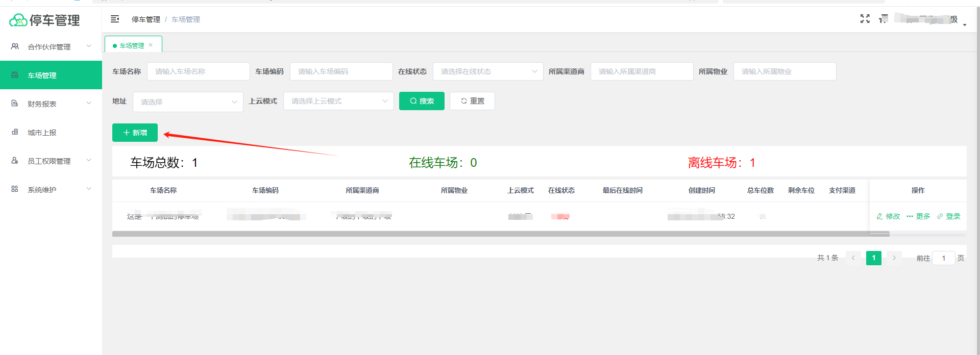
Task: Click the pencil icon beside 修改
Action: point(879,216)
